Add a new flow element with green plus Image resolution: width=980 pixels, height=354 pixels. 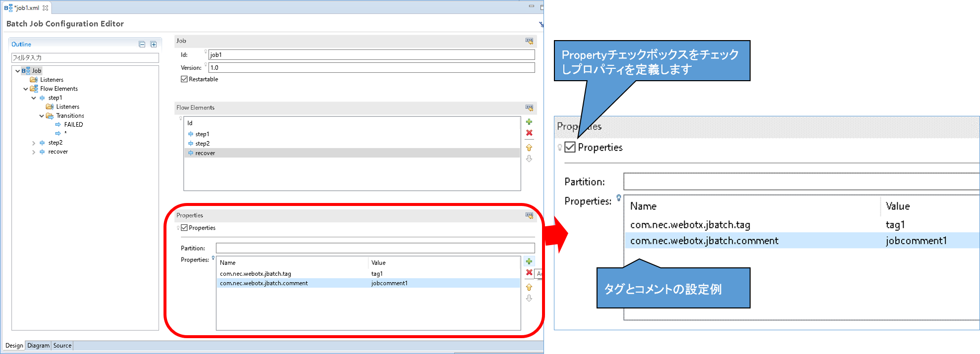(529, 122)
